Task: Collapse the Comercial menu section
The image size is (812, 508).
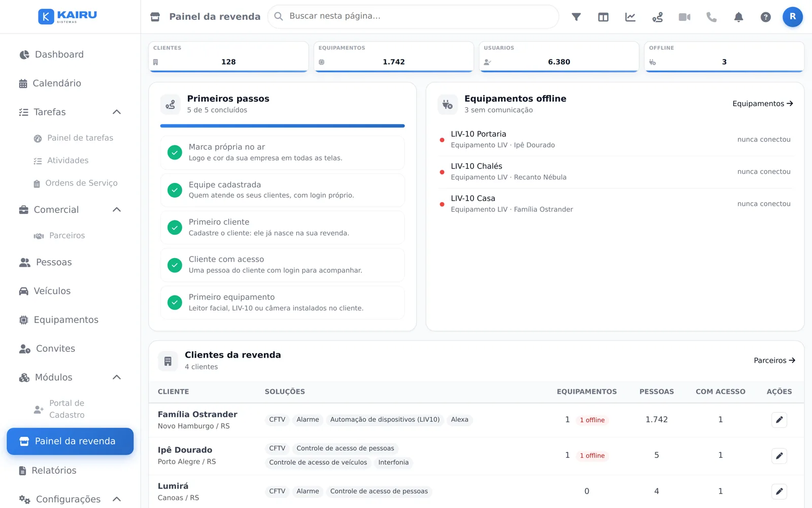Action: click(x=117, y=210)
